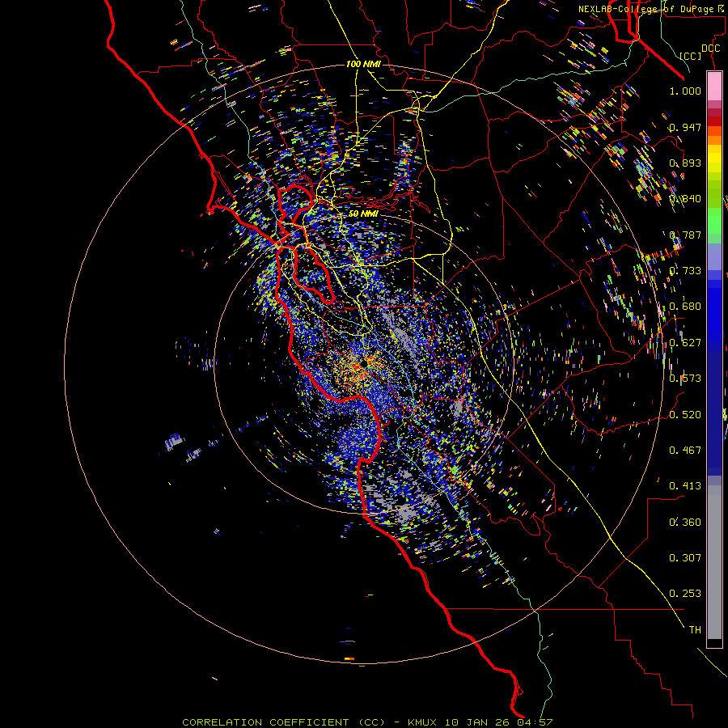Select the 0.840 legend value
The height and width of the screenshot is (728, 728).
[685, 199]
